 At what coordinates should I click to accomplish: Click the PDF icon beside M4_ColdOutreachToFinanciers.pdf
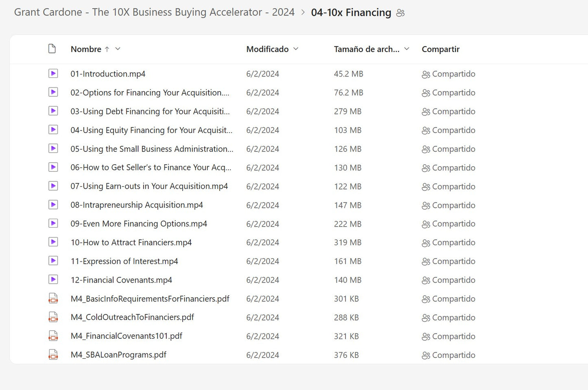click(x=53, y=317)
